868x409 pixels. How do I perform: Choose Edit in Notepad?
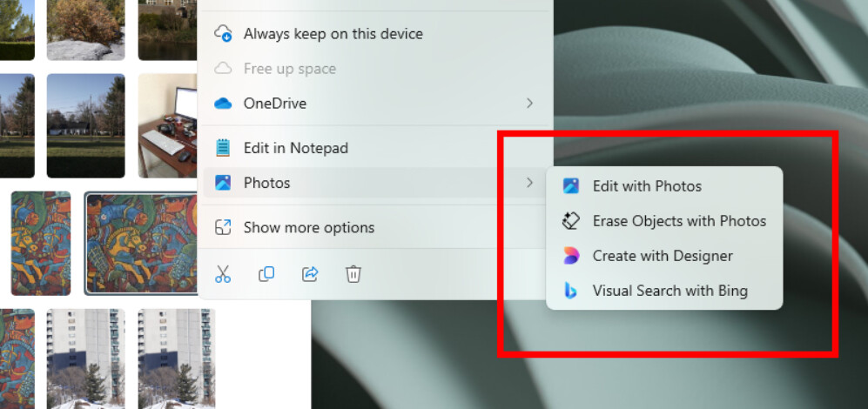pos(375,148)
